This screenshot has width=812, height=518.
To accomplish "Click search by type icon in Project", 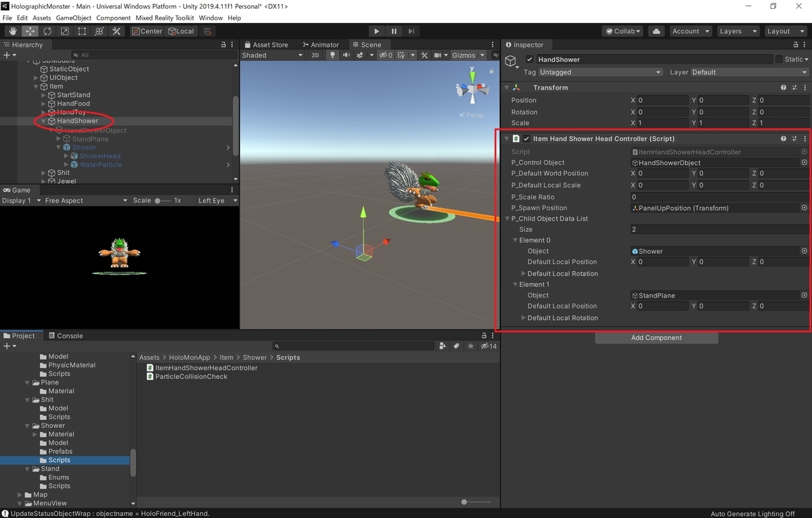I will [442, 346].
